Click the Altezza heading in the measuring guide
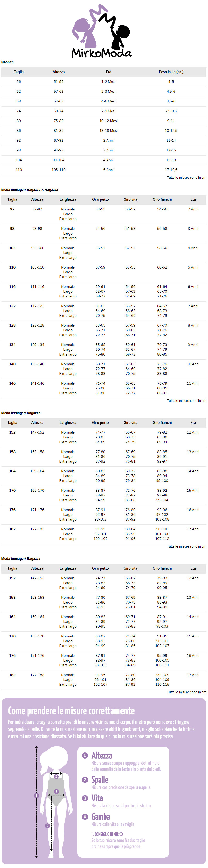208x868 pixels. [102, 755]
